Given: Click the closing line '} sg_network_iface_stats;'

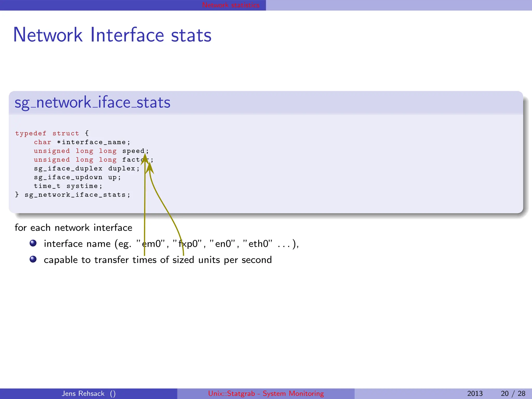Looking at the screenshot, I should tap(73, 195).
